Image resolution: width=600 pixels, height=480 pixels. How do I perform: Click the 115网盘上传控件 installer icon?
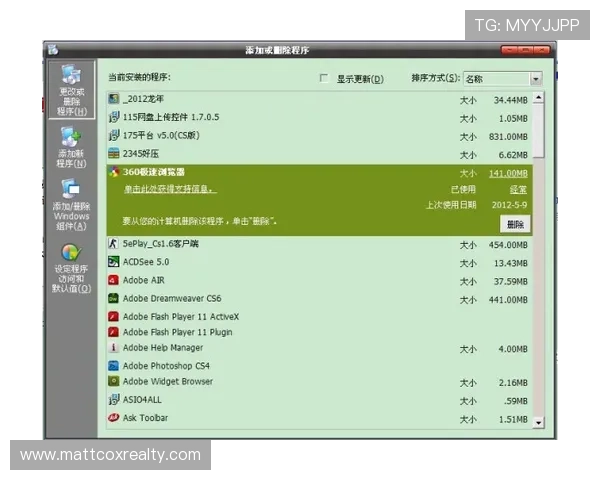coord(114,117)
